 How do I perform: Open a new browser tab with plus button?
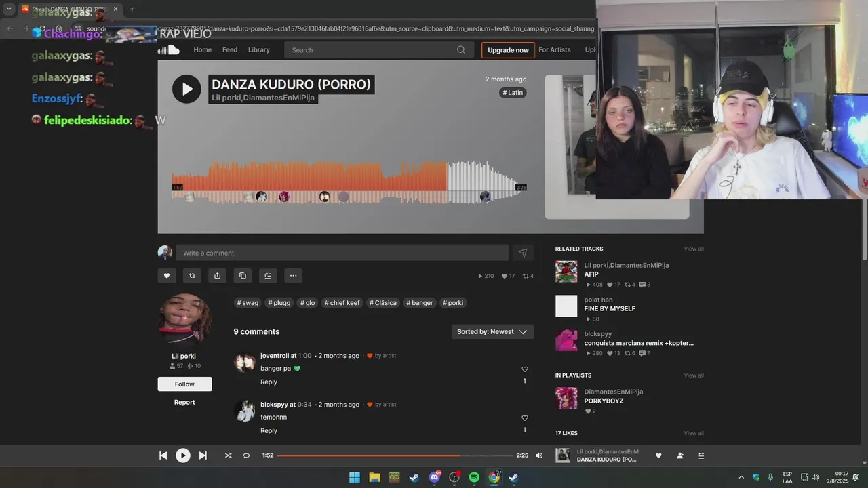[x=132, y=9]
